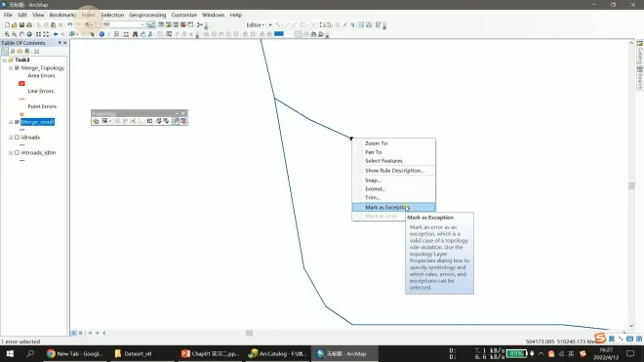
Task: Switch to ArcCatalog in taskbar
Action: point(278,354)
